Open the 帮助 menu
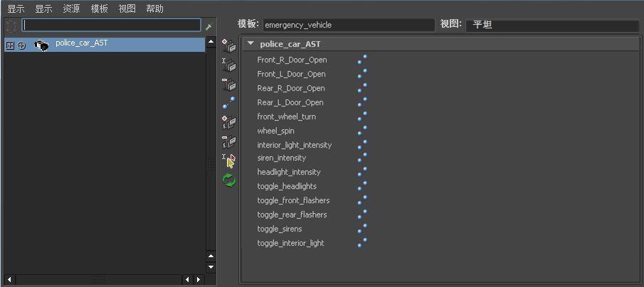This screenshot has width=644, height=287. pos(154,9)
